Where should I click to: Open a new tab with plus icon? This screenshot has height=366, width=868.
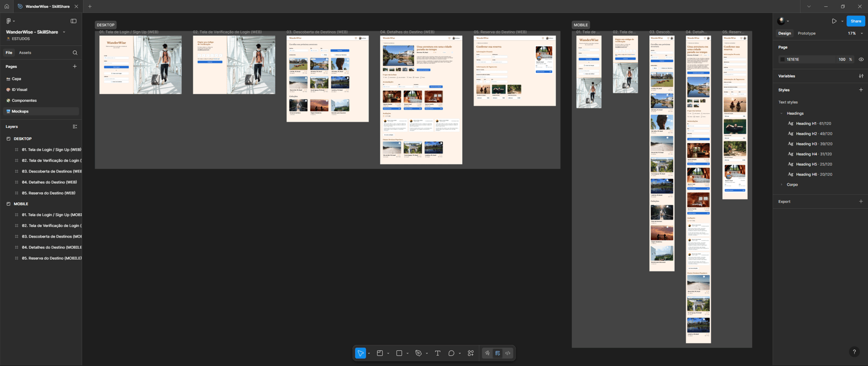pos(90,6)
